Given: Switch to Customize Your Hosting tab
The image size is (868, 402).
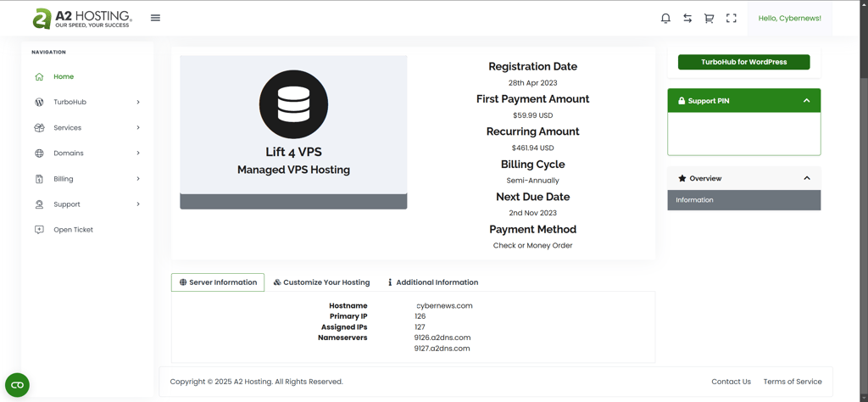Looking at the screenshot, I should point(321,282).
